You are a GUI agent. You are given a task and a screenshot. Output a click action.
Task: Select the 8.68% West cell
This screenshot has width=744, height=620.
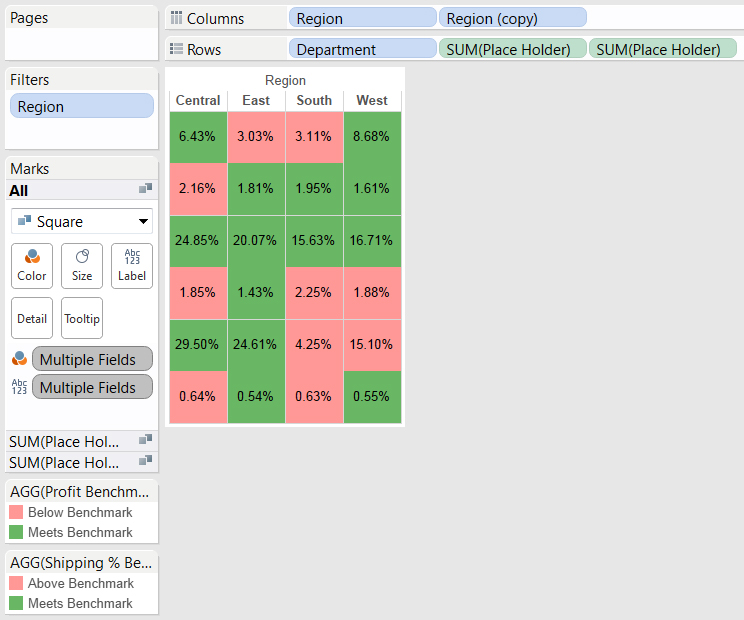click(372, 137)
